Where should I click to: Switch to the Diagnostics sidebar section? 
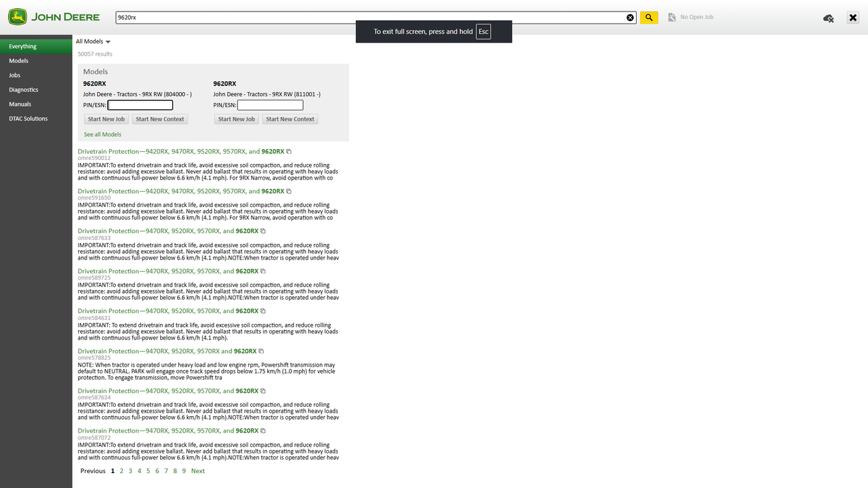click(23, 89)
